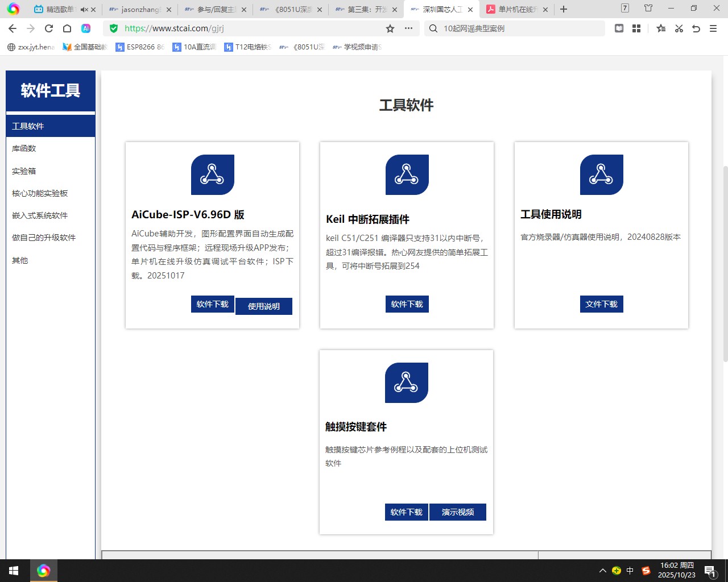Mute audio on the 精选歌单 tab
Image resolution: width=728 pixels, height=582 pixels.
[85, 9]
